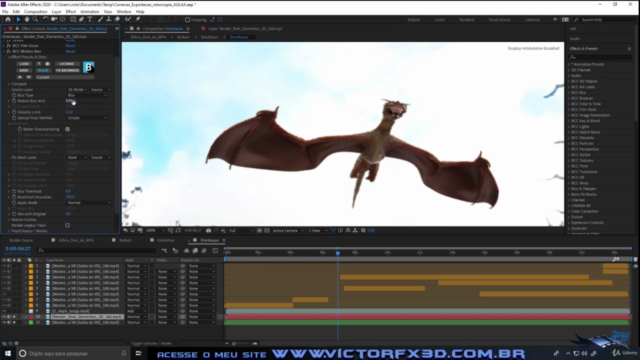Open blend mode dropdown for layer 9
This screenshot has height=360, width=640.
coord(136,311)
